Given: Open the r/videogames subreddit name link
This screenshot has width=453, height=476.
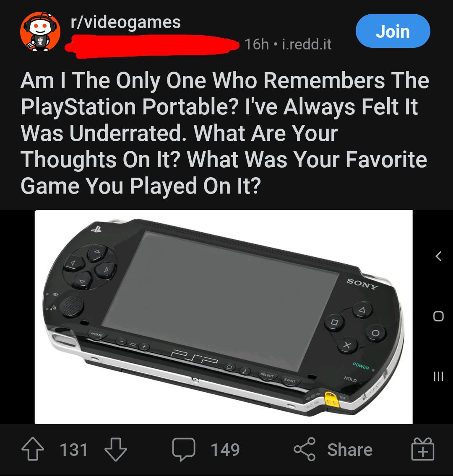Looking at the screenshot, I should (x=126, y=23).
